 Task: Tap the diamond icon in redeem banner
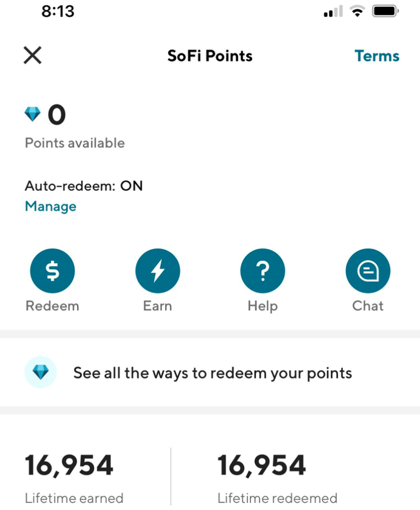click(x=40, y=372)
